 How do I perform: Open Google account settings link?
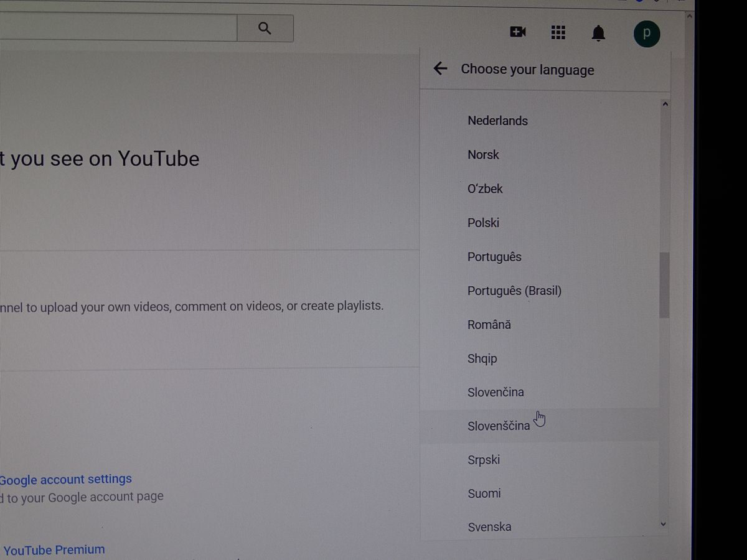65,479
